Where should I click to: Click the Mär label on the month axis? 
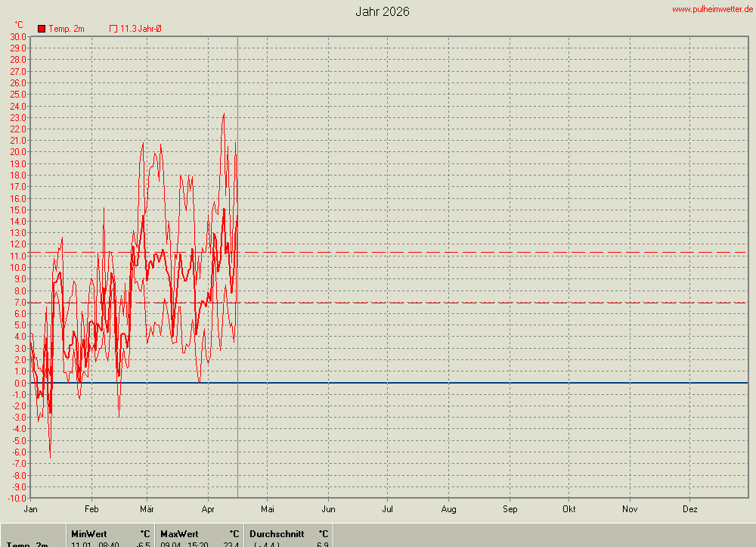point(147,509)
